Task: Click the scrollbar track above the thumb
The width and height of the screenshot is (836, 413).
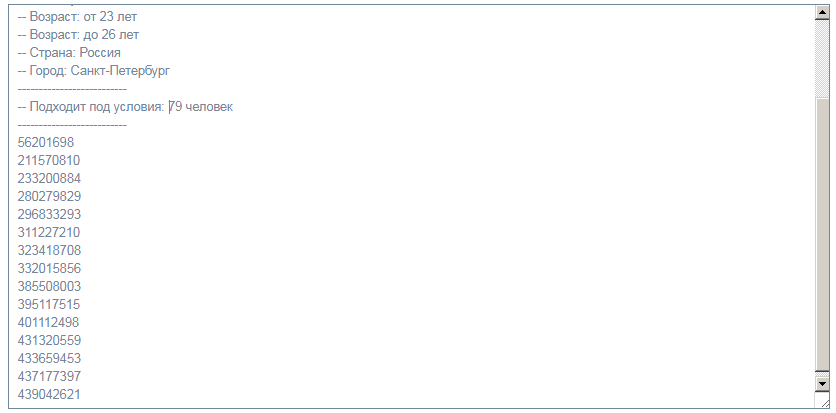Action: [822, 59]
